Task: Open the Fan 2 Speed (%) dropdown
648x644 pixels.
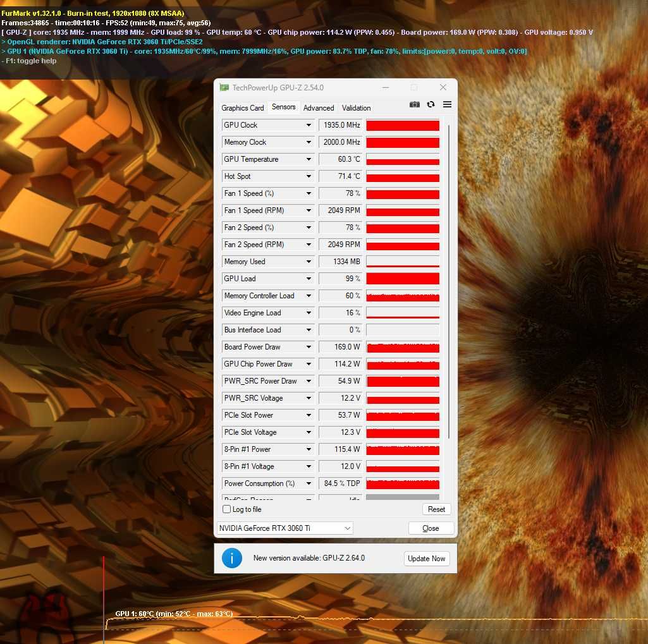Action: point(309,228)
